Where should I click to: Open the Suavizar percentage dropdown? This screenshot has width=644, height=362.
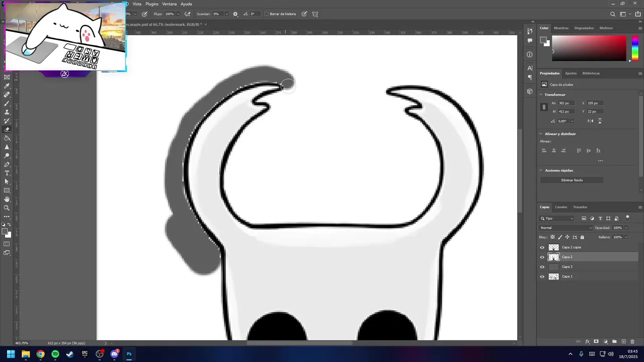click(x=226, y=14)
